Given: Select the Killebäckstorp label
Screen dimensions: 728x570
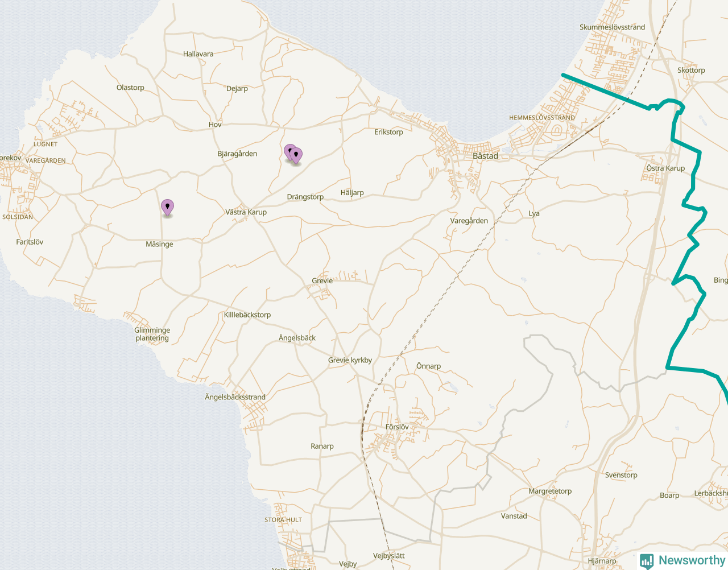Looking at the screenshot, I should [247, 315].
